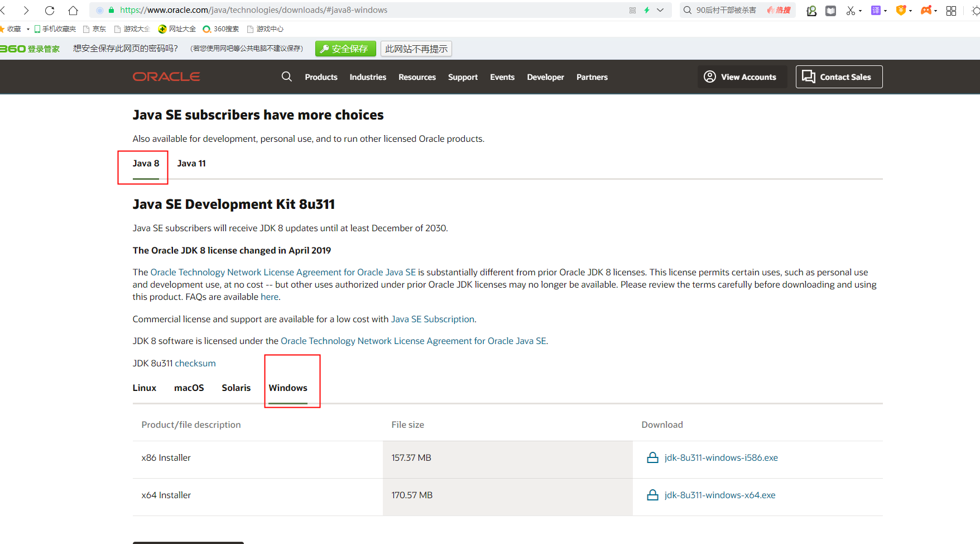Download jdk-8u311-windows-x64.exe
Screen dimensions: 980x544
(720, 495)
